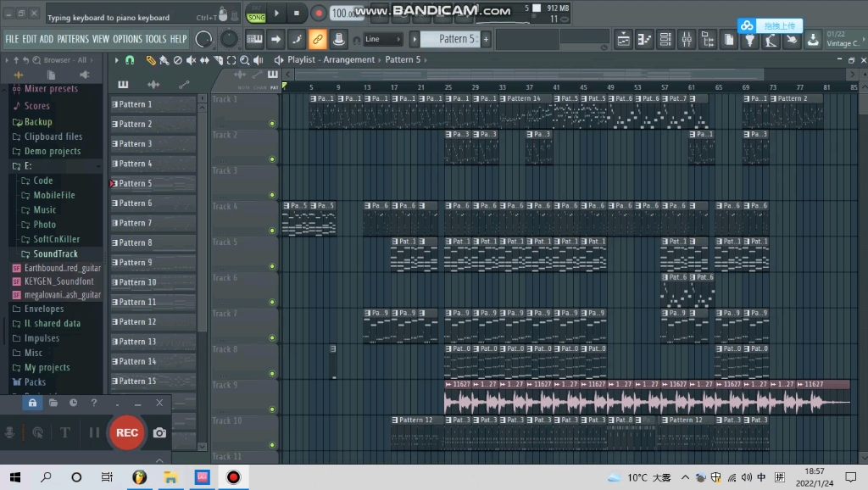Click the Bandicam REC button

point(127,432)
